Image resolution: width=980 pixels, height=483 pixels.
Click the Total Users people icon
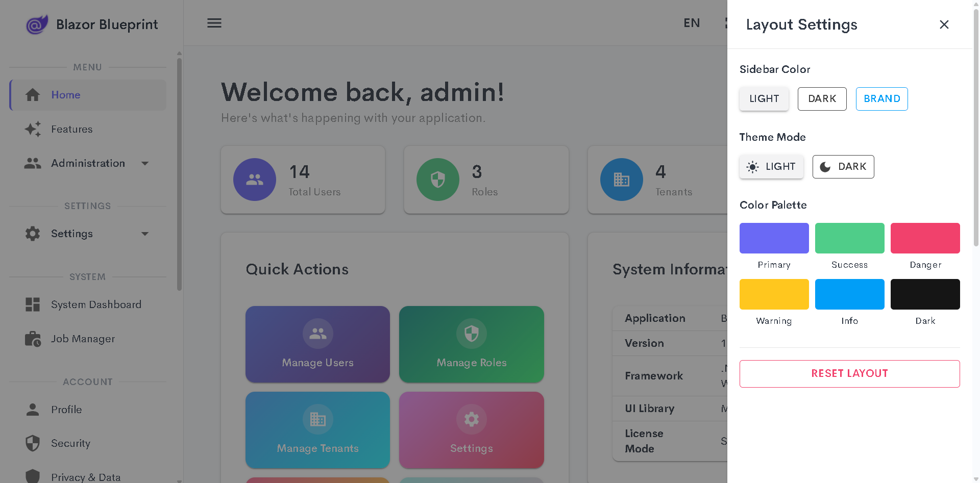click(x=254, y=180)
